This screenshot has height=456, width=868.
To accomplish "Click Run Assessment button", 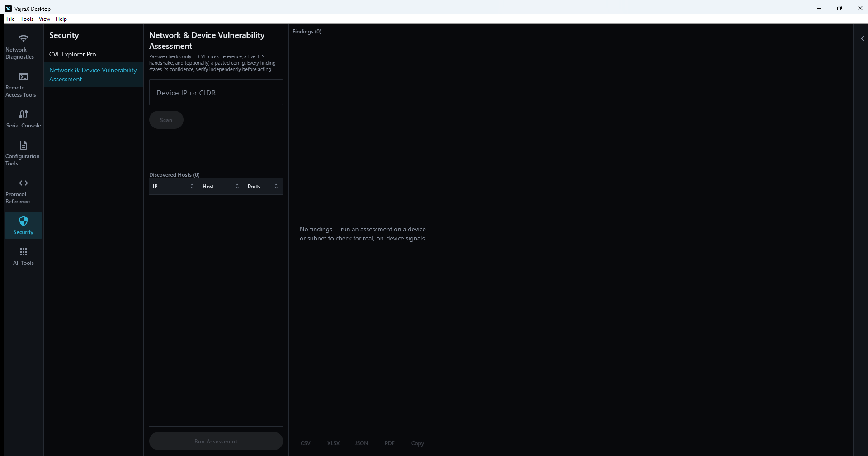I will pos(216,441).
